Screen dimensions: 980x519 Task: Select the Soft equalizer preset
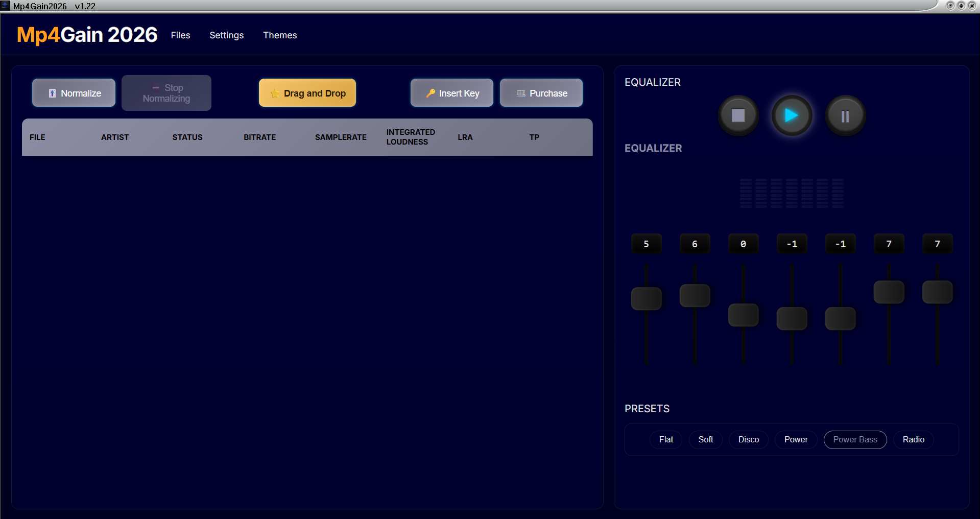pos(706,440)
